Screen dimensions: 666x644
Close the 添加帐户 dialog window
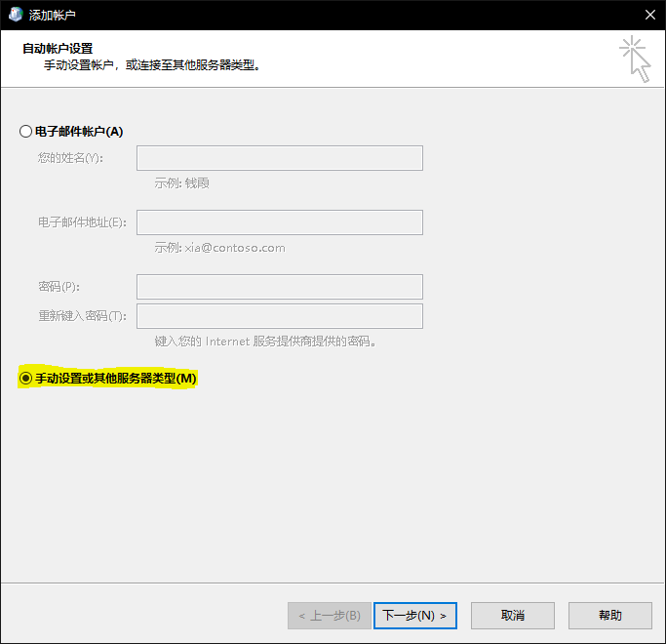pyautogui.click(x=649, y=15)
